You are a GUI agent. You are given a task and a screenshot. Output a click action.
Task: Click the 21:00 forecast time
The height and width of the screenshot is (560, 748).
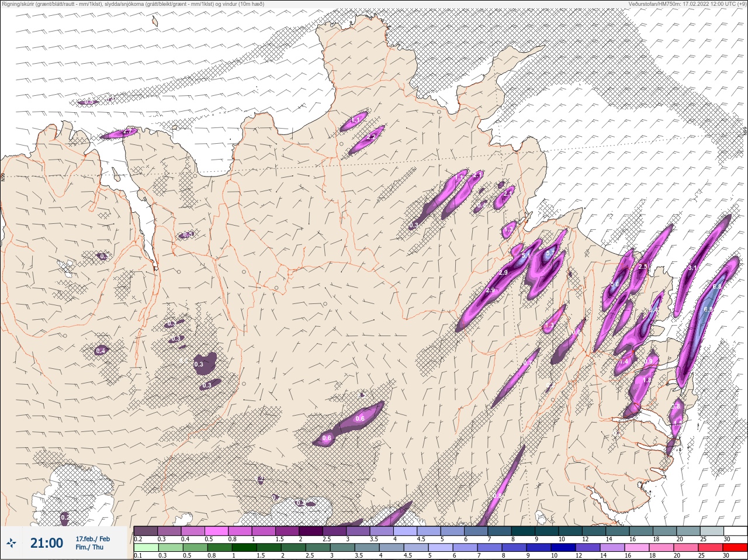(47, 543)
